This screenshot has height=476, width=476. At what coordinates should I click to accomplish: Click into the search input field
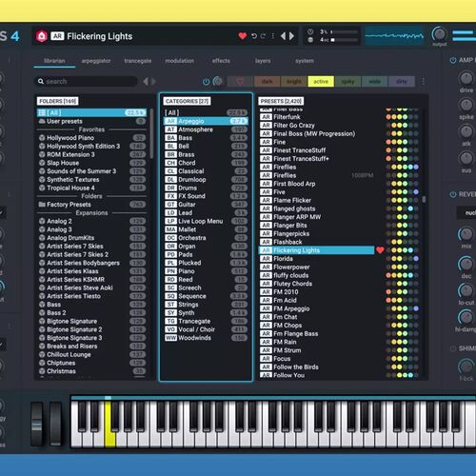(x=86, y=82)
